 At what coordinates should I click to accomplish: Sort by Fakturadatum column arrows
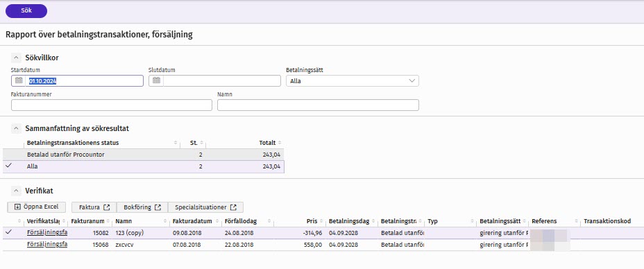tap(217, 221)
